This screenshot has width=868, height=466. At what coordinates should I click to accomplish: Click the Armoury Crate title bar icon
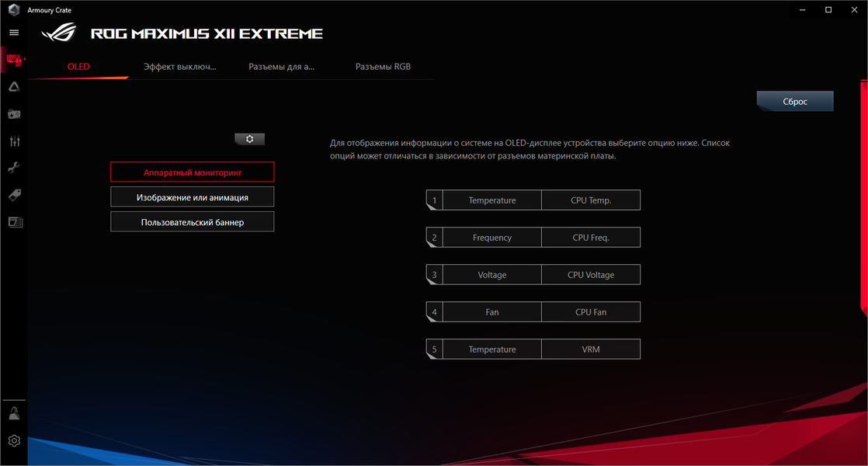(x=14, y=9)
